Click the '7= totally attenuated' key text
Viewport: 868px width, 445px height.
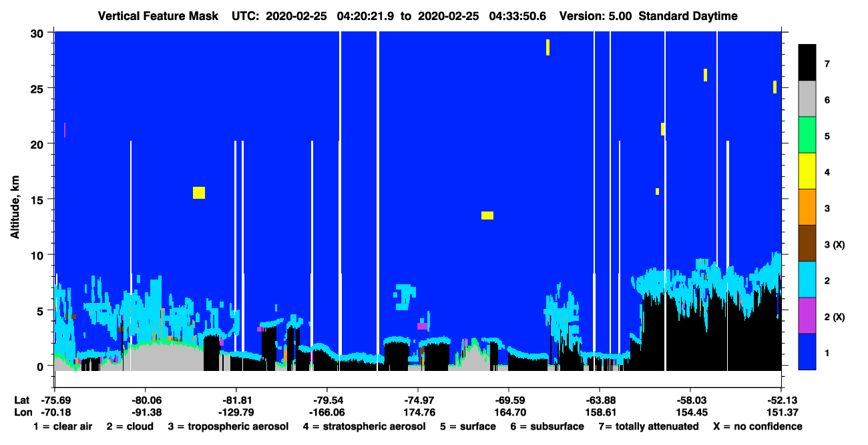click(648, 426)
